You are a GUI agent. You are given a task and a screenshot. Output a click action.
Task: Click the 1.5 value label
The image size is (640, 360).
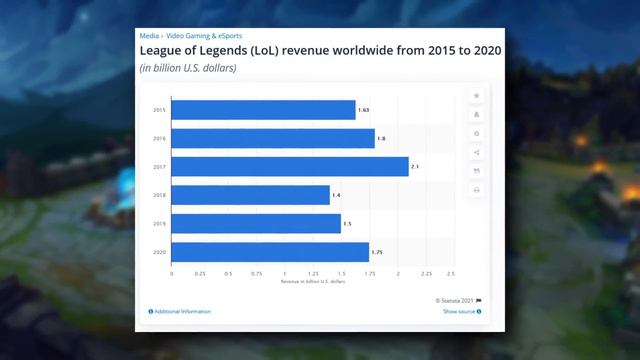[x=347, y=224]
